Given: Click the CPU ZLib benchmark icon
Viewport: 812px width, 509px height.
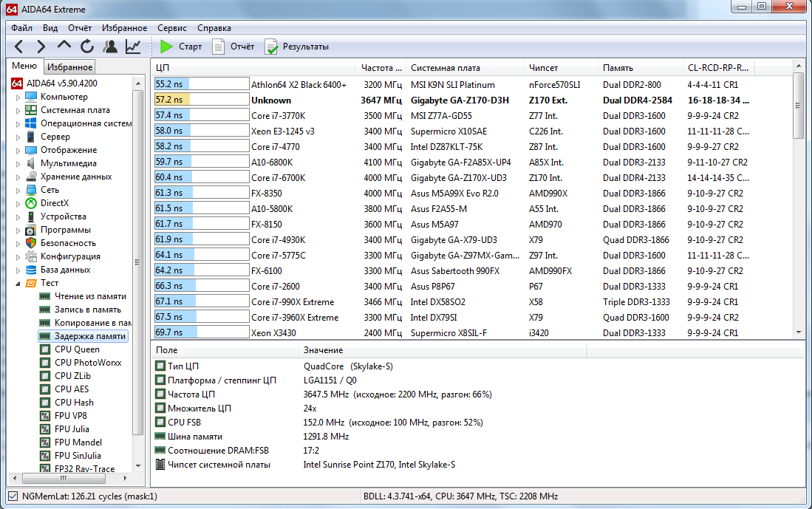Looking at the screenshot, I should tap(45, 376).
